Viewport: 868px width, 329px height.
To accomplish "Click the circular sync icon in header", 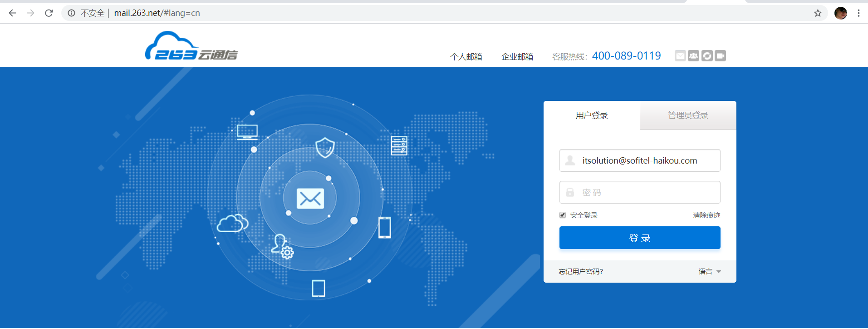I will [707, 55].
